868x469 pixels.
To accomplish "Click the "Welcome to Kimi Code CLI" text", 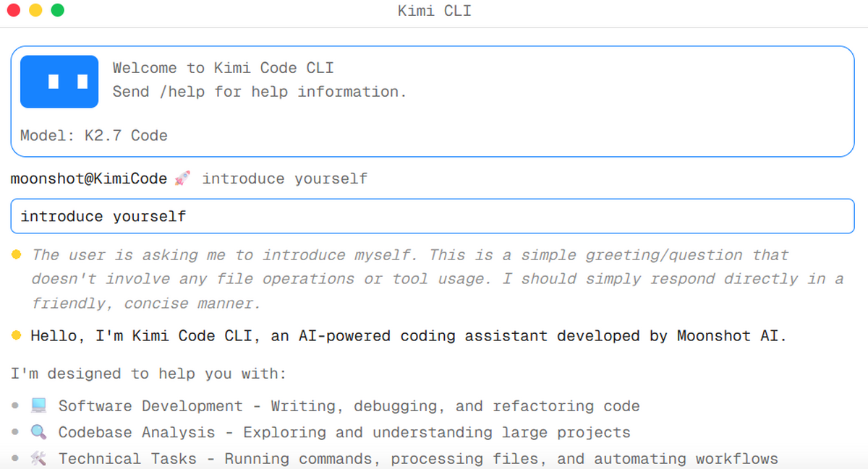I will pyautogui.click(x=224, y=68).
